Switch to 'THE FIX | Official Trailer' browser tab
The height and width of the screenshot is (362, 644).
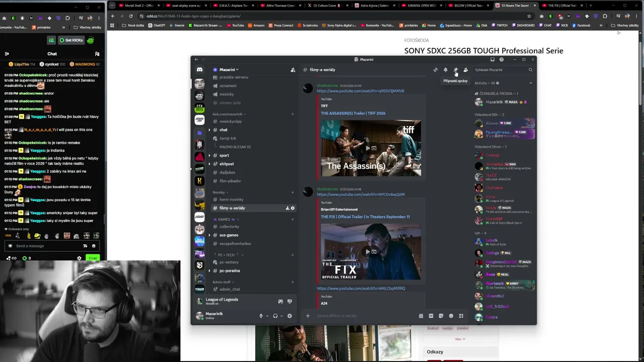click(562, 6)
